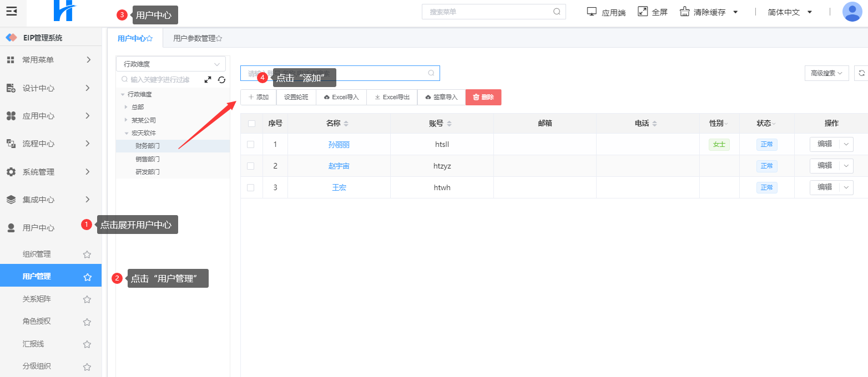Expand the 高级搜索 dropdown
The height and width of the screenshot is (377, 868).
[826, 73]
